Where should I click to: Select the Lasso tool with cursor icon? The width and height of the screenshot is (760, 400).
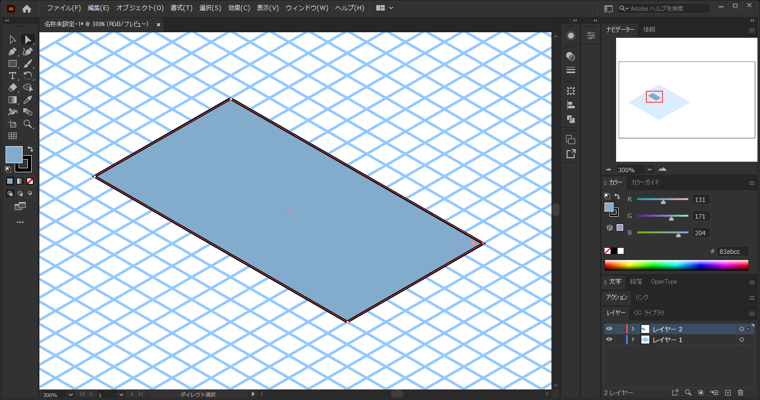click(28, 88)
